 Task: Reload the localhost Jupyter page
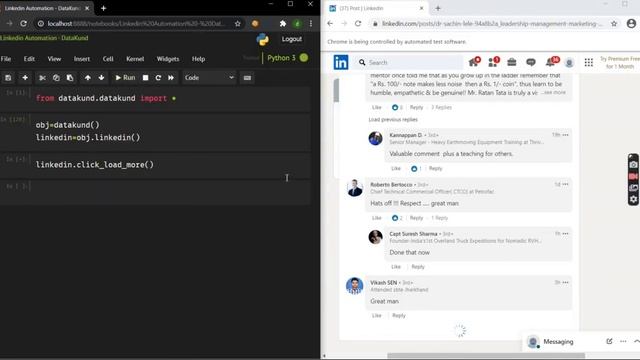pyautogui.click(x=24, y=24)
